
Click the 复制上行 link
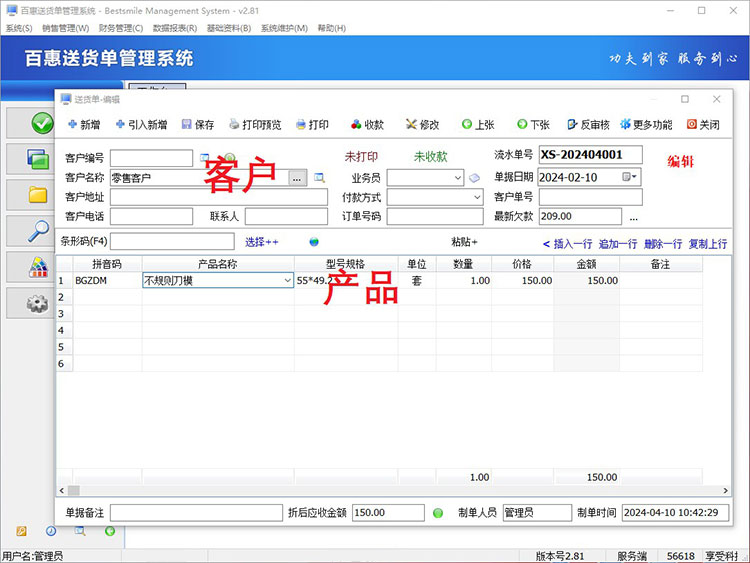pos(708,244)
